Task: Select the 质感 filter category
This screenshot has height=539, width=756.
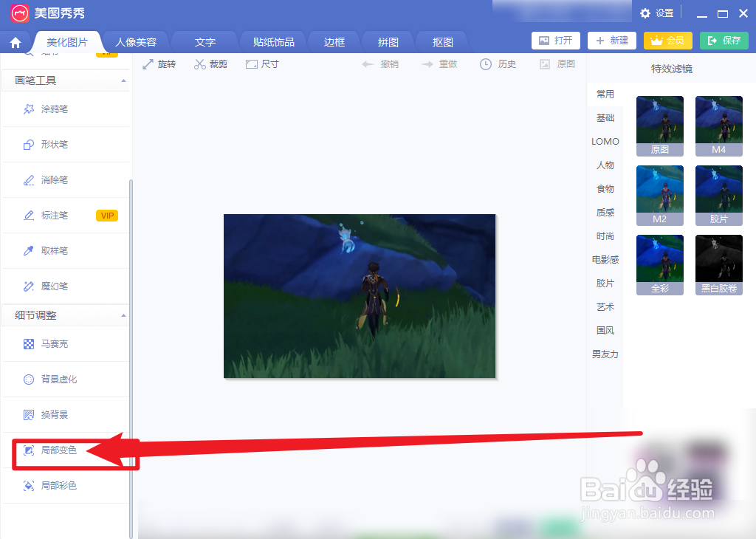Action: [605, 213]
